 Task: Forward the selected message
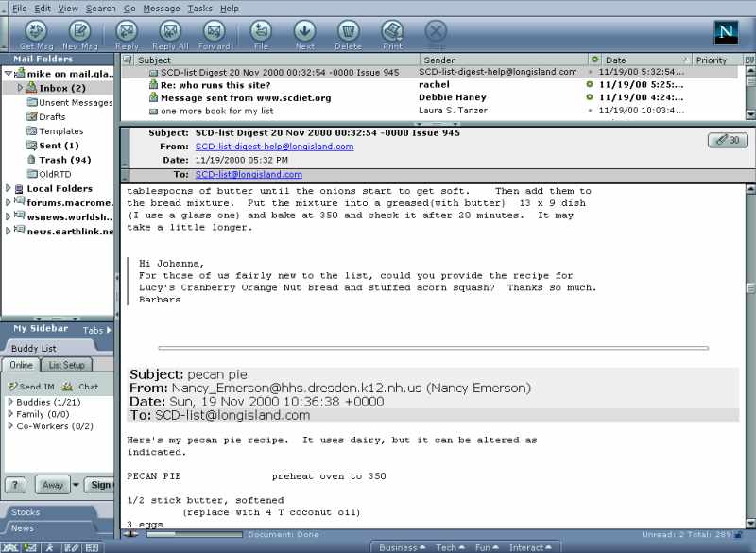pyautogui.click(x=215, y=35)
